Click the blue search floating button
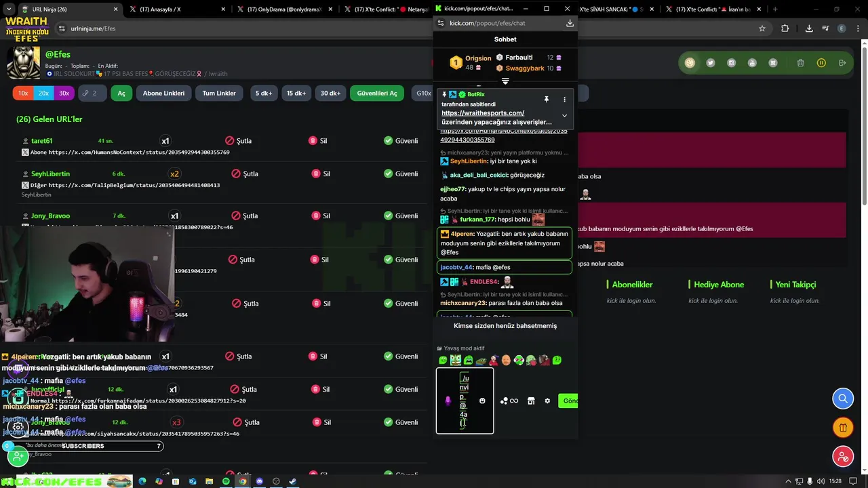Screen dimensions: 868x488 click(843, 399)
